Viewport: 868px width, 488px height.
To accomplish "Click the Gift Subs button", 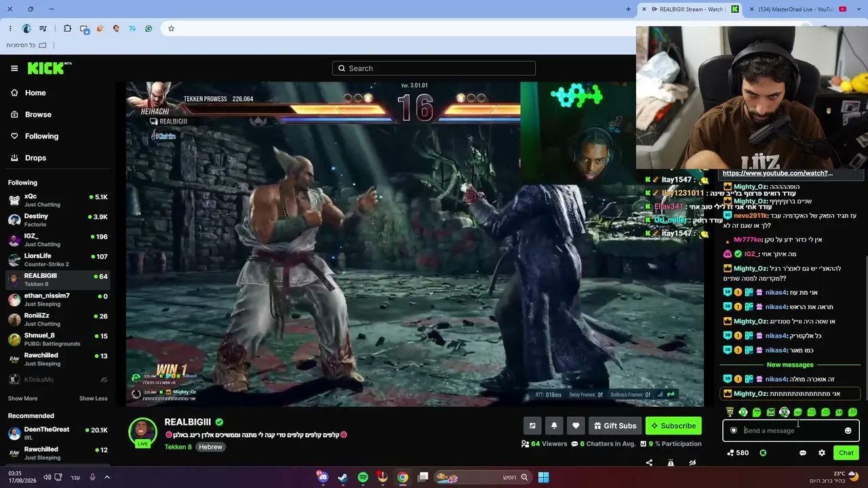I will point(615,426).
